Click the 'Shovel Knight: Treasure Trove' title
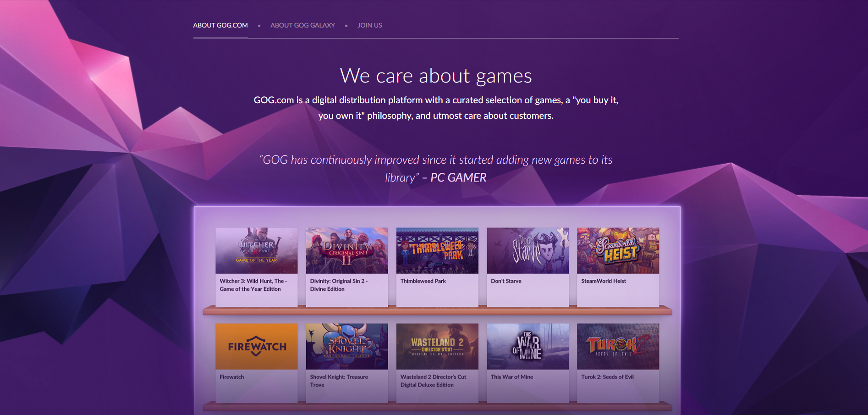 pyautogui.click(x=339, y=381)
